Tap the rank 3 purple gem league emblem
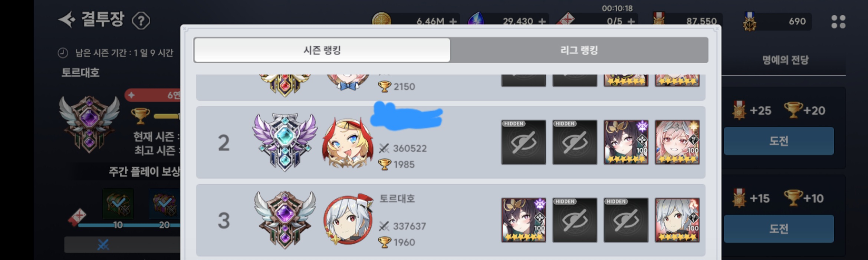Screen dimensions: 868x260 (285, 220)
